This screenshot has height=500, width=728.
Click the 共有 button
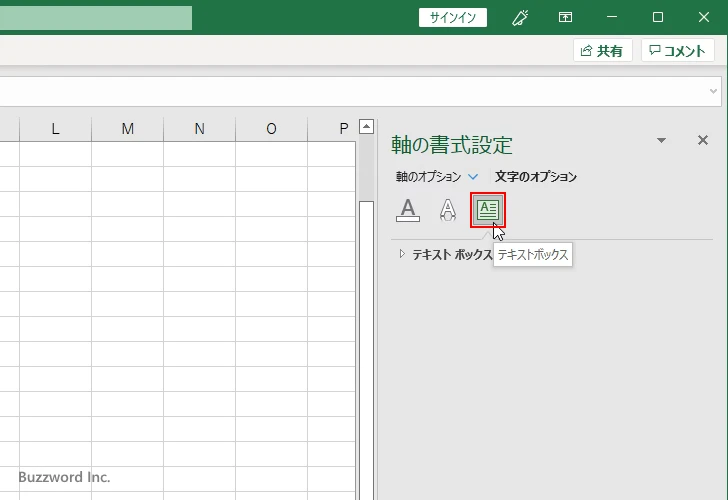(x=602, y=50)
